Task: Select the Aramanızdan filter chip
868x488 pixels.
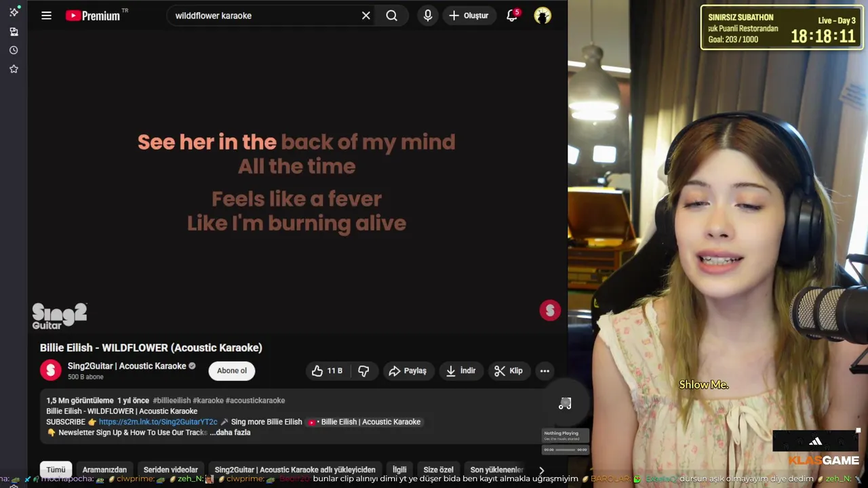Action: (x=104, y=470)
